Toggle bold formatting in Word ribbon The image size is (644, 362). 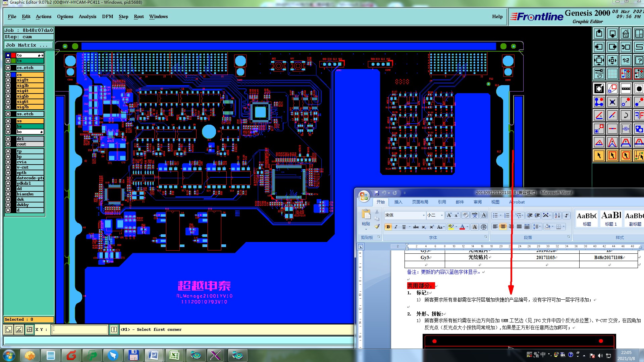388,227
